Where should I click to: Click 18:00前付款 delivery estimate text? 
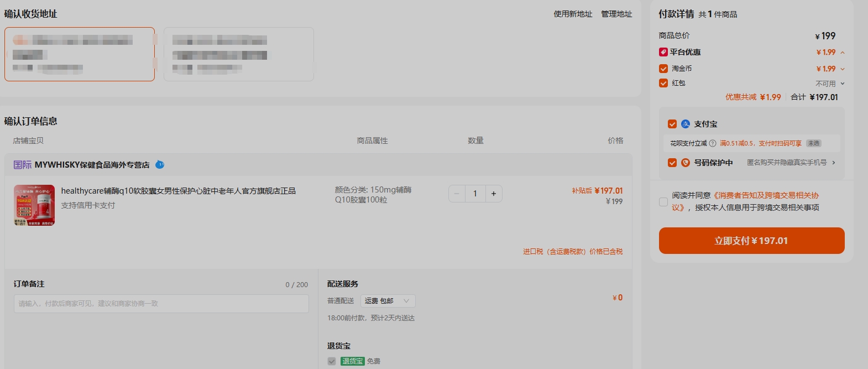click(x=371, y=318)
